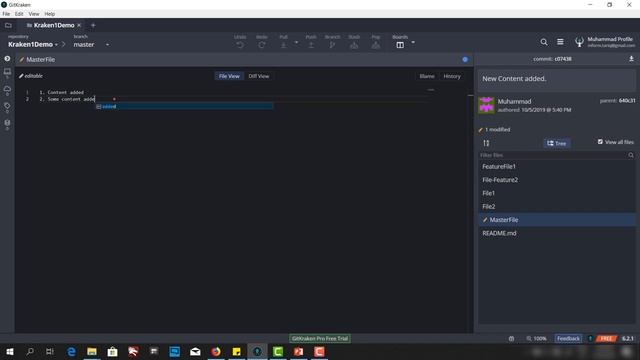The width and height of the screenshot is (640, 360).
Task: Switch to Diff View
Action: [259, 76]
